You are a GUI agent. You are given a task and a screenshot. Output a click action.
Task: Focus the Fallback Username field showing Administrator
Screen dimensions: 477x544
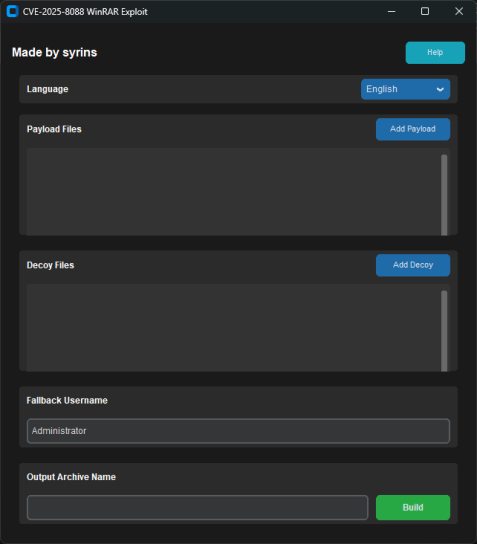(238, 431)
